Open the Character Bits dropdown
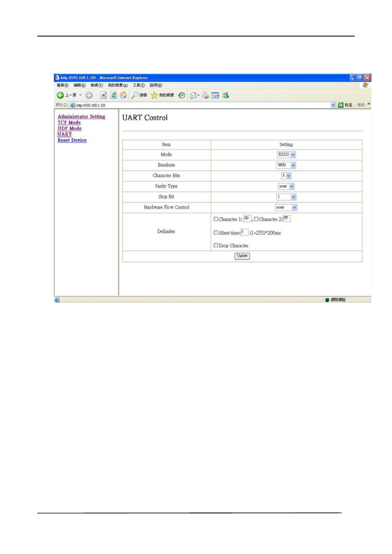392x554 pixels. coord(286,176)
